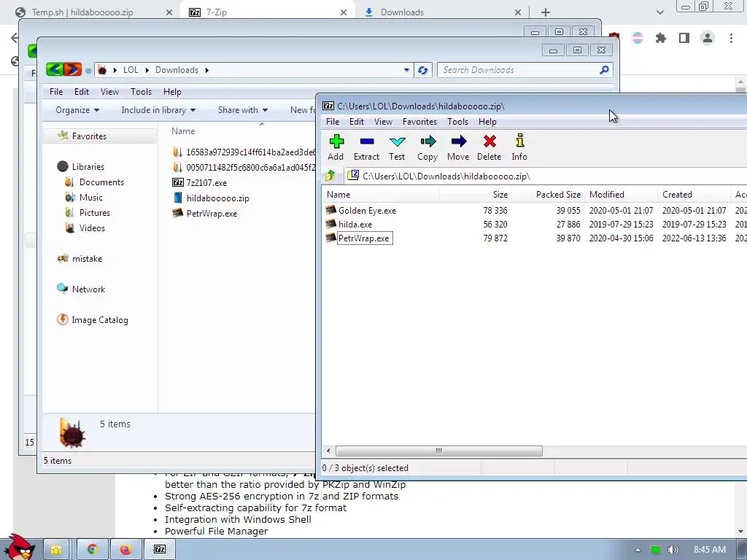The width and height of the screenshot is (747, 560).
Task: Open the Organize dropdown in Explorer
Action: pos(77,110)
